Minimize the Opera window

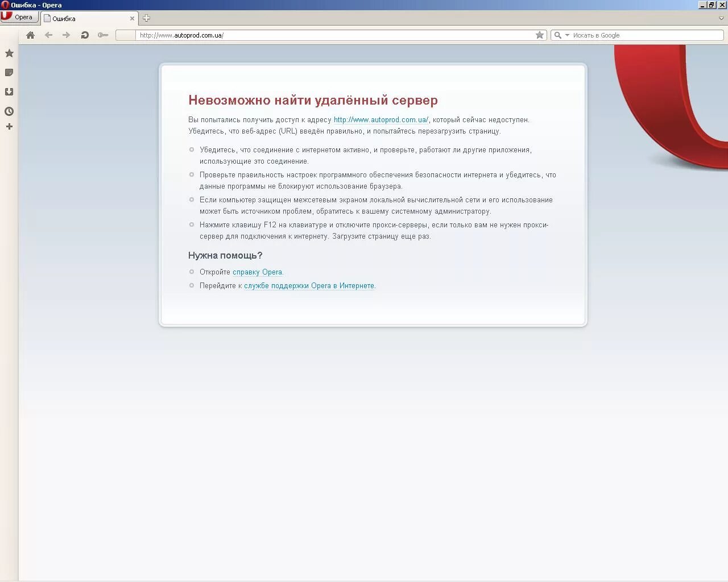pos(702,5)
